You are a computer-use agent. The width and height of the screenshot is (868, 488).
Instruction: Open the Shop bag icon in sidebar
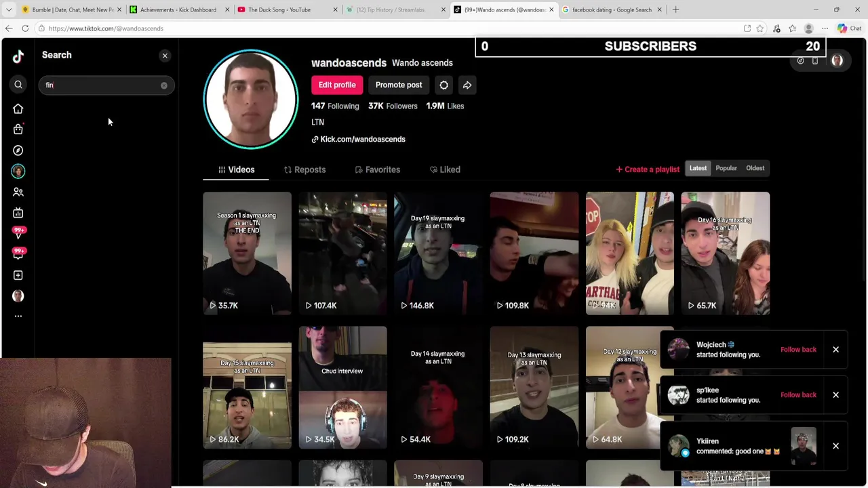(18, 129)
